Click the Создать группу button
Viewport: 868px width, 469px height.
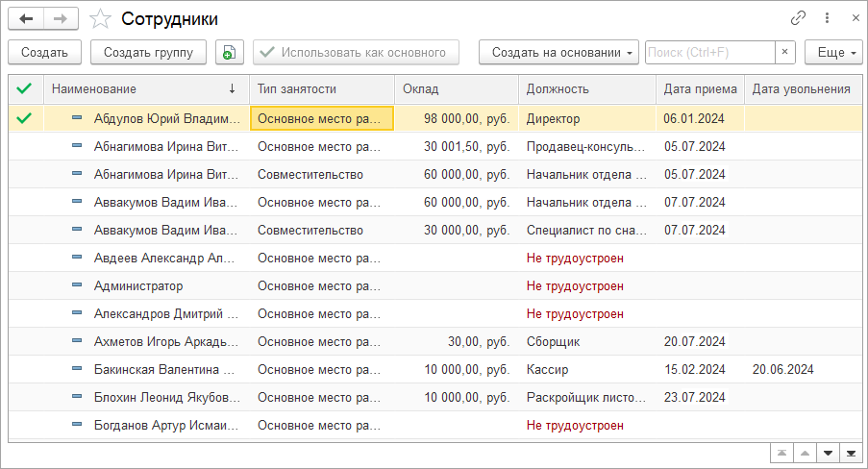148,52
